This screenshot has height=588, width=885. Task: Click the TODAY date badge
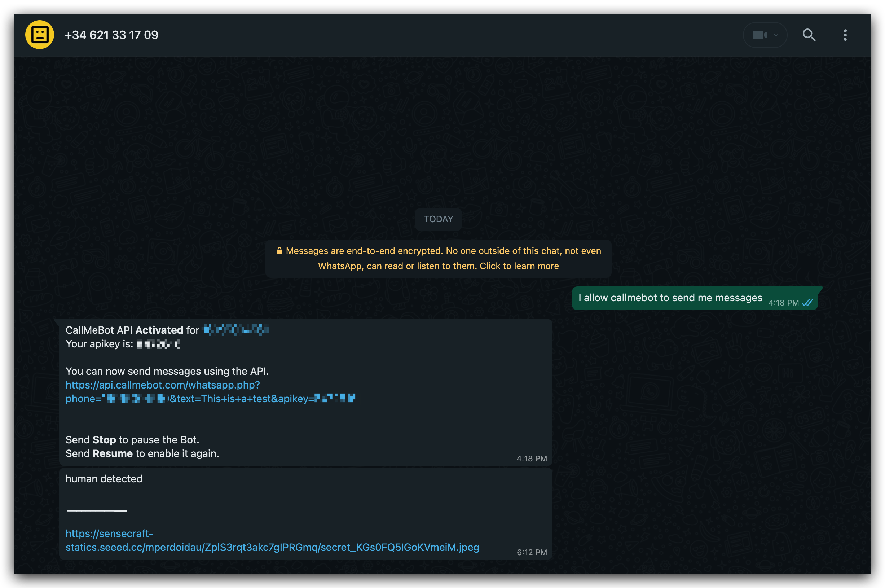coord(438,219)
